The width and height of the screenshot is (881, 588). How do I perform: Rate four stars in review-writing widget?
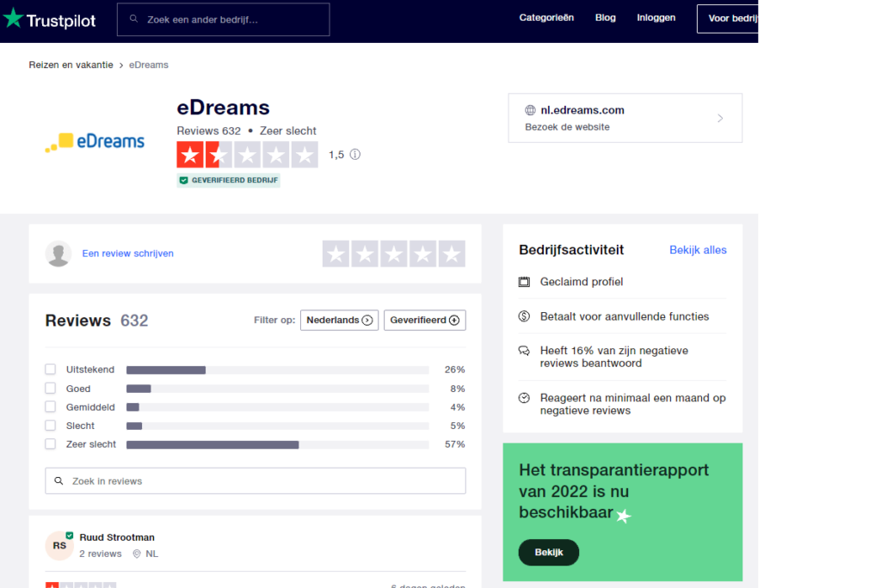coord(422,254)
